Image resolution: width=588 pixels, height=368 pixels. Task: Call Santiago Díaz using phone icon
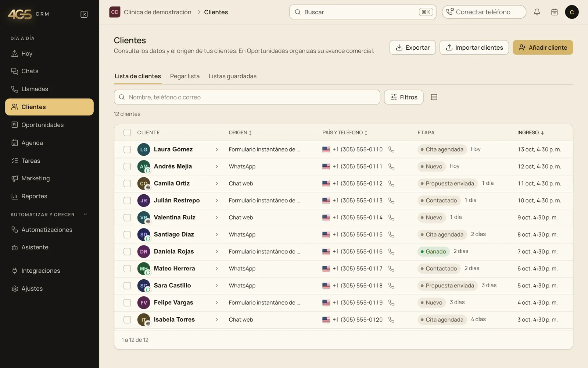391,234
